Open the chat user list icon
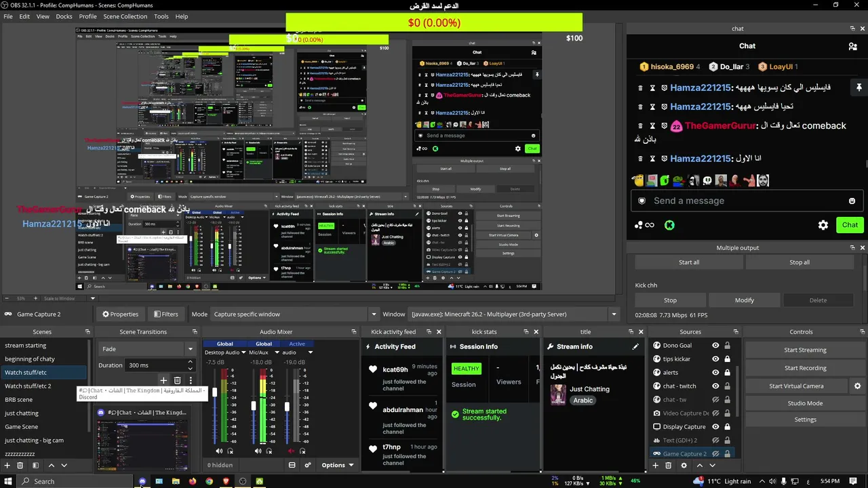This screenshot has width=868, height=488. pyautogui.click(x=852, y=46)
